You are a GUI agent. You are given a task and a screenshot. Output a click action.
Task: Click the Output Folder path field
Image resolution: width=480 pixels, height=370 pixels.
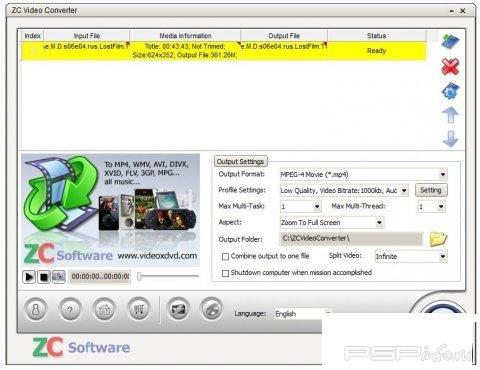[x=351, y=239]
